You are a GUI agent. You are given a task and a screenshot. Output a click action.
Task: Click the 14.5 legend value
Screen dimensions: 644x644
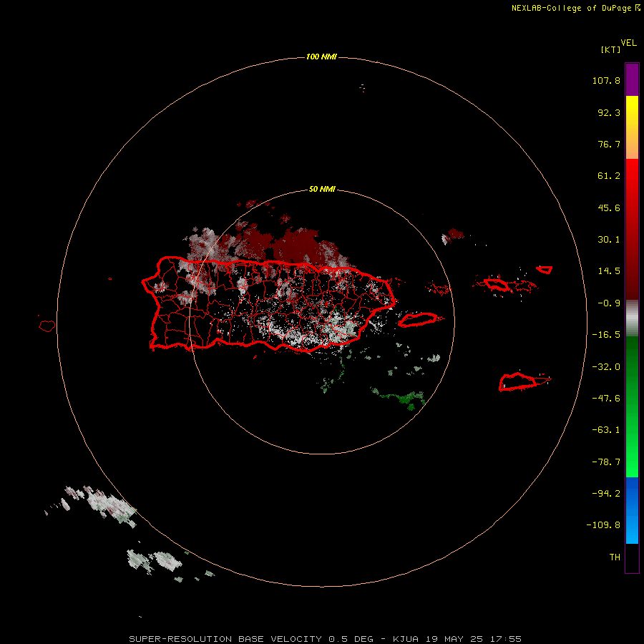(x=609, y=271)
